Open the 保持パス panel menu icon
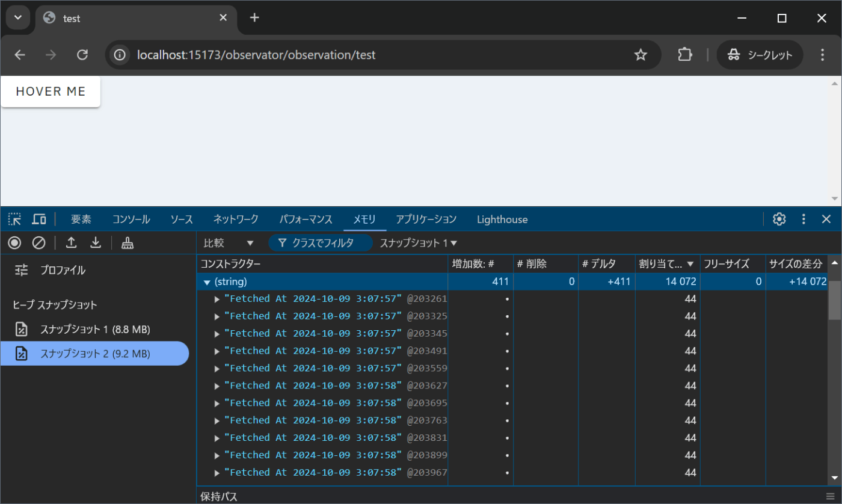This screenshot has height=504, width=842. [x=830, y=497]
